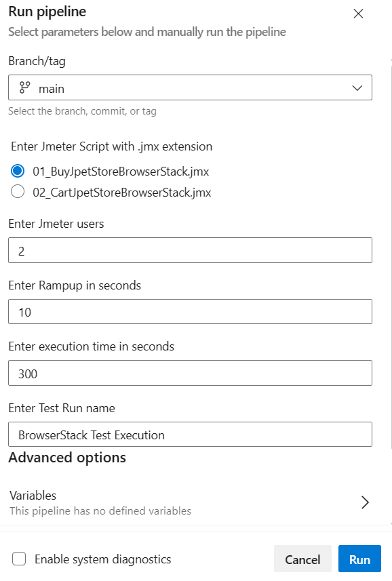Cancel the pipeline run dialog

click(302, 559)
